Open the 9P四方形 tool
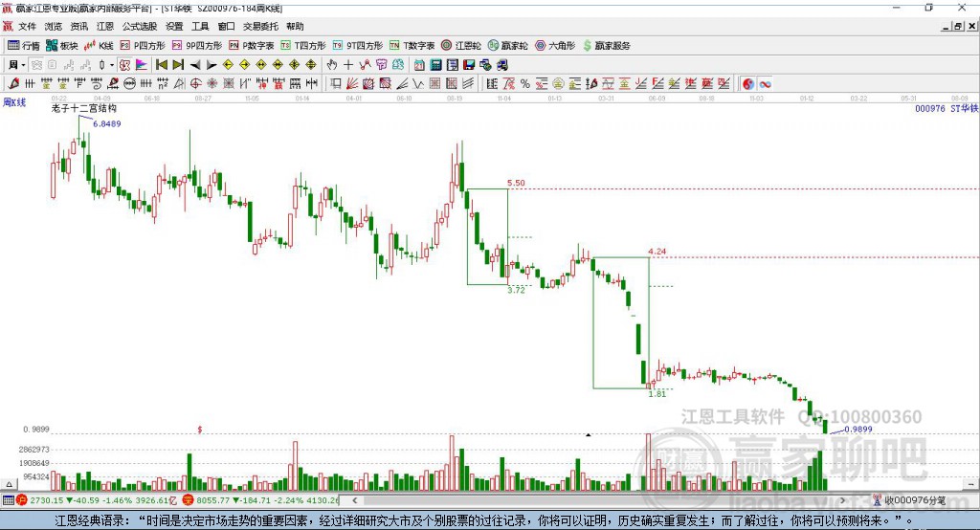Image resolution: width=980 pixels, height=530 pixels. click(x=197, y=46)
